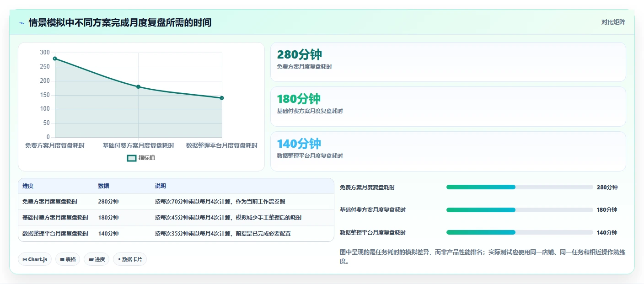Click the 300 y-axis tick label
Image resolution: width=644 pixels, height=284 pixels.
(45, 53)
